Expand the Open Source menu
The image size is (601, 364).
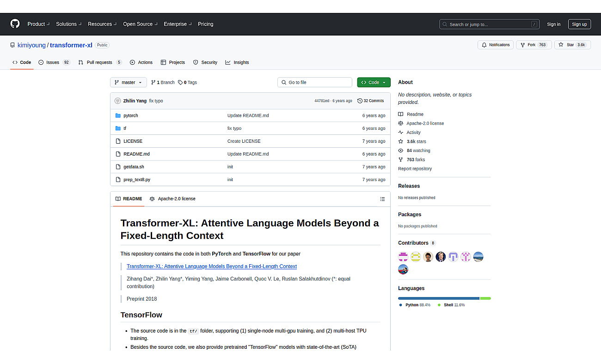(x=140, y=24)
